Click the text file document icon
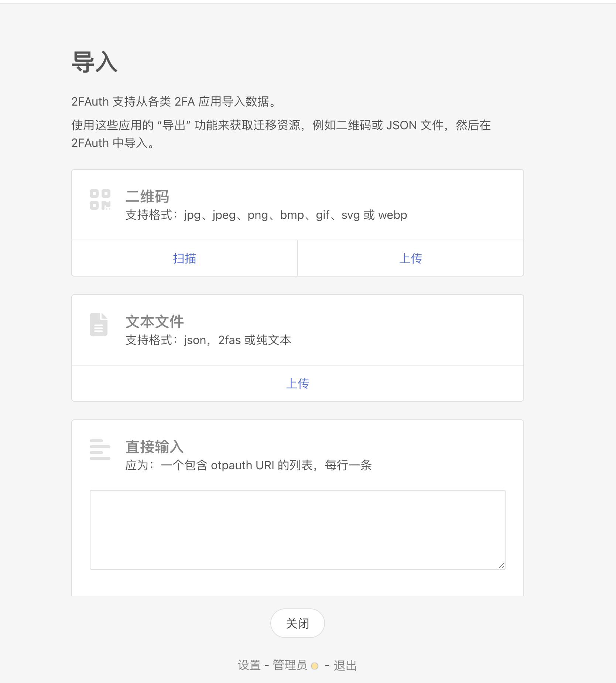This screenshot has width=616, height=683. [x=99, y=325]
